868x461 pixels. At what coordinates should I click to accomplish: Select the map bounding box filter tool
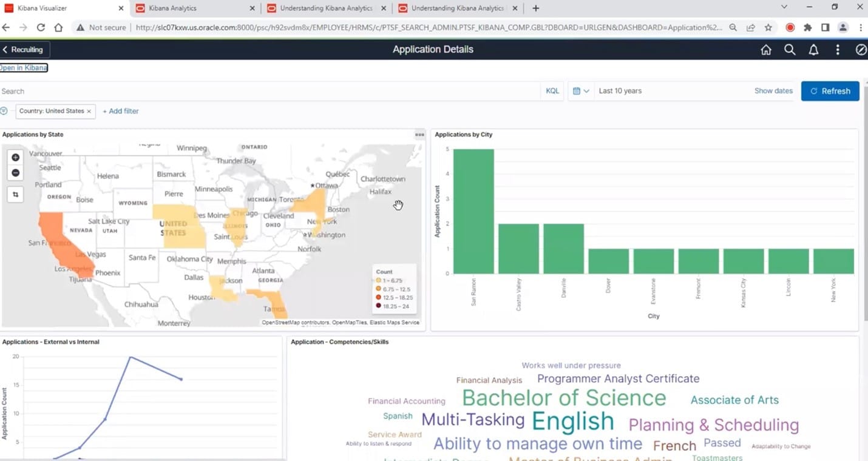(15, 194)
